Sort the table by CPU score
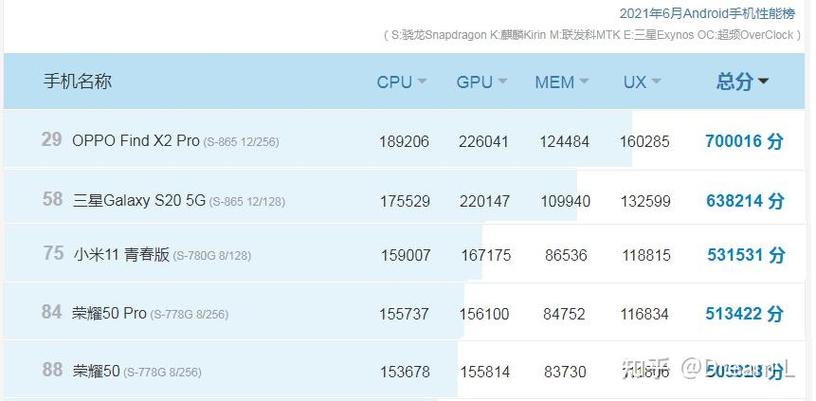 (x=401, y=82)
